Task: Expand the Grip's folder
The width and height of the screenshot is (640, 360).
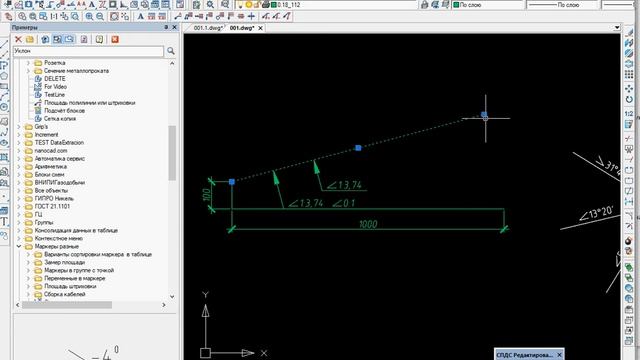Action: pos(19,127)
